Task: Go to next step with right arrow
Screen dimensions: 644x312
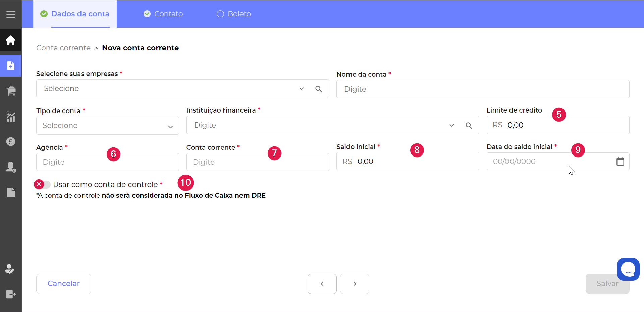Action: coord(355,284)
